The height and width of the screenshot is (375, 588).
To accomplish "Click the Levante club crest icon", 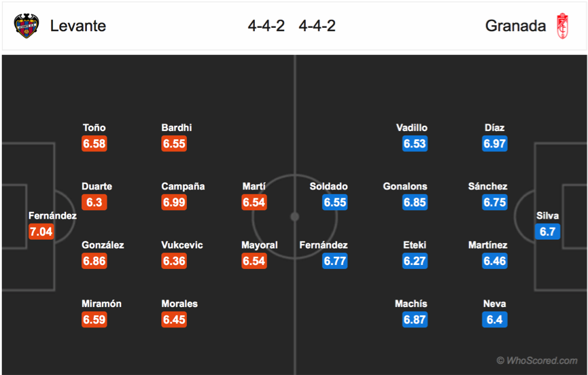I will (x=27, y=26).
